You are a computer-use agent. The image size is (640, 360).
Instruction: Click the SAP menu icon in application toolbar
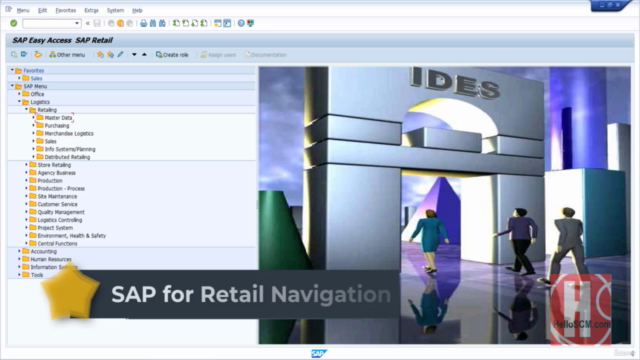24,54
